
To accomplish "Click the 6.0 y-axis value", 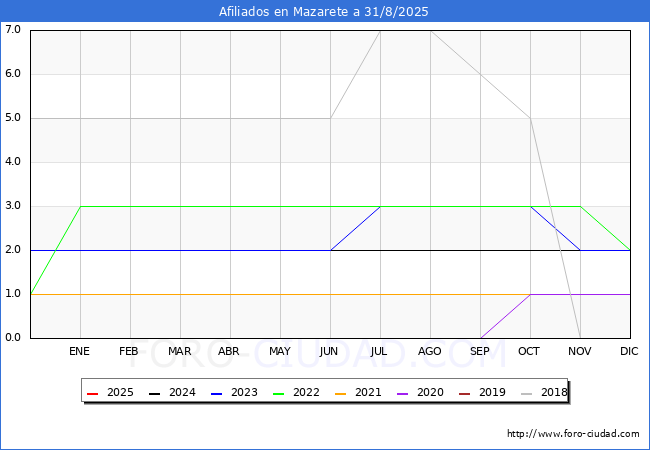I will [13, 73].
